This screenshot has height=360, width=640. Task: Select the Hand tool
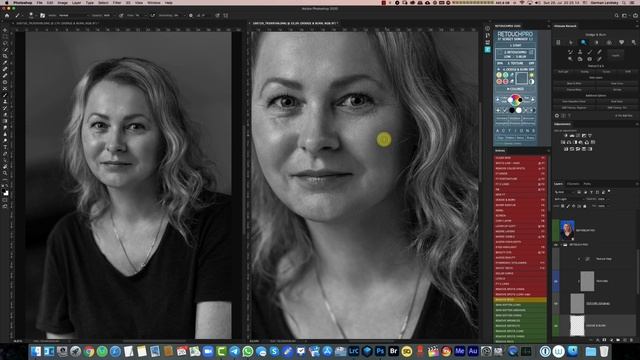click(x=5, y=167)
